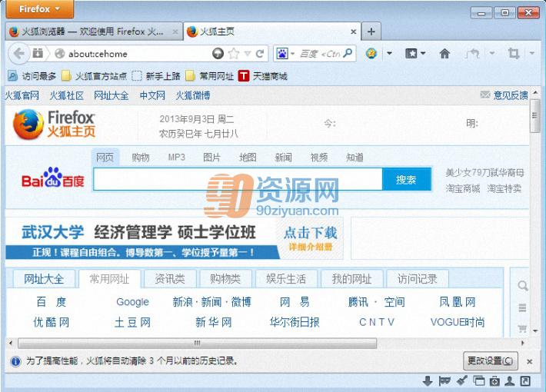
Task: Expand the screenshot tool dropdown
Action: (532, 53)
